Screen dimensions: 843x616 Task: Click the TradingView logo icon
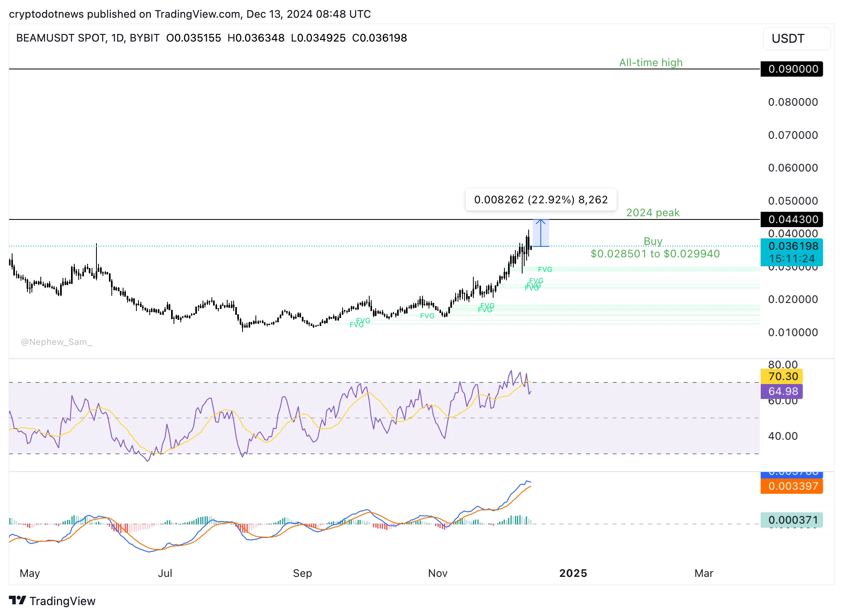pyautogui.click(x=18, y=601)
